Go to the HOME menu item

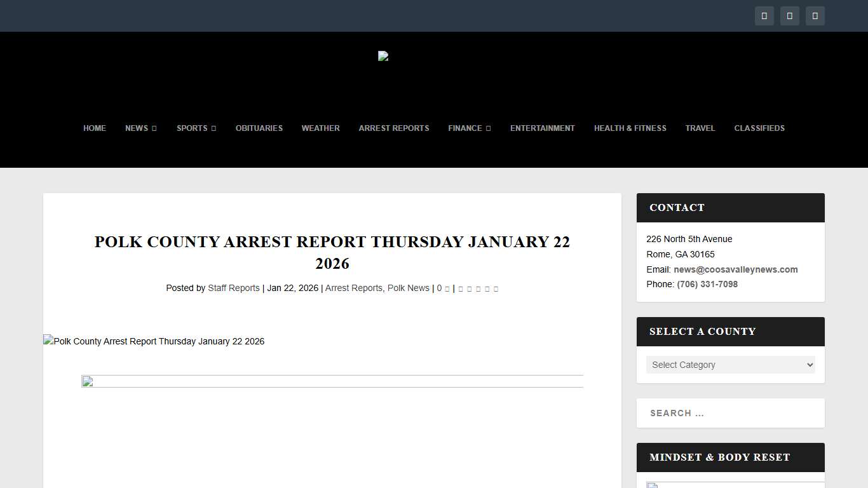pyautogui.click(x=95, y=128)
